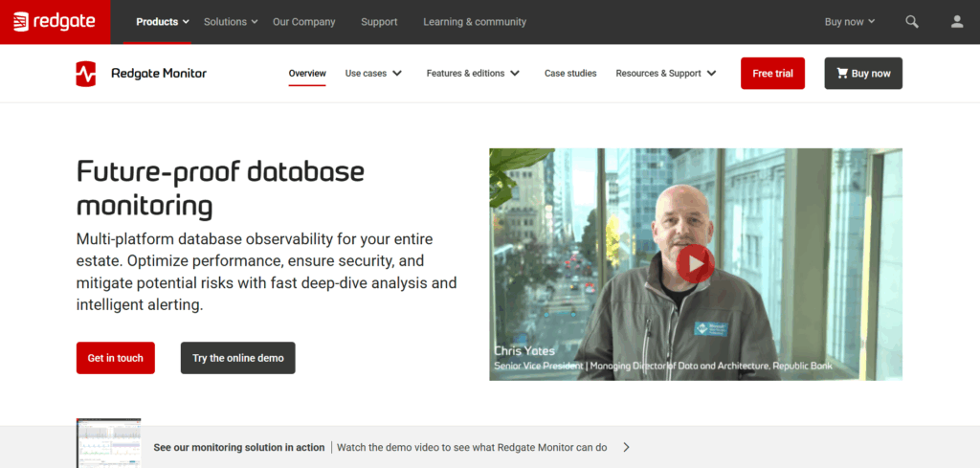This screenshot has width=980, height=468.
Task: Expand Resources & Support submenu
Action: tap(666, 74)
